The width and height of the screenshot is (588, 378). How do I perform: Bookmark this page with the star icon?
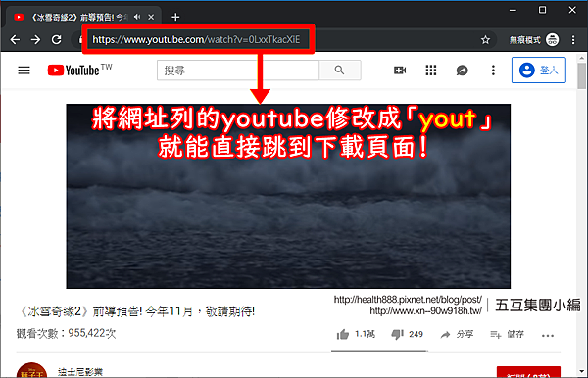486,40
